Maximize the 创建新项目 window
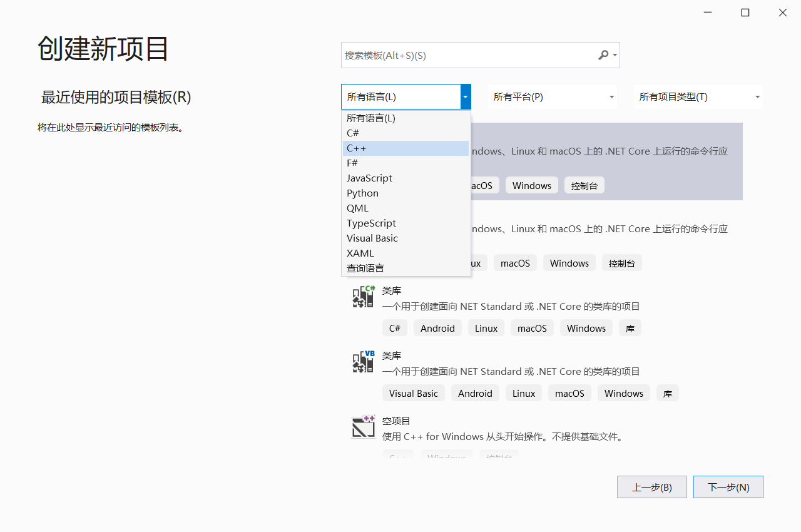This screenshot has width=801, height=532. tap(745, 13)
